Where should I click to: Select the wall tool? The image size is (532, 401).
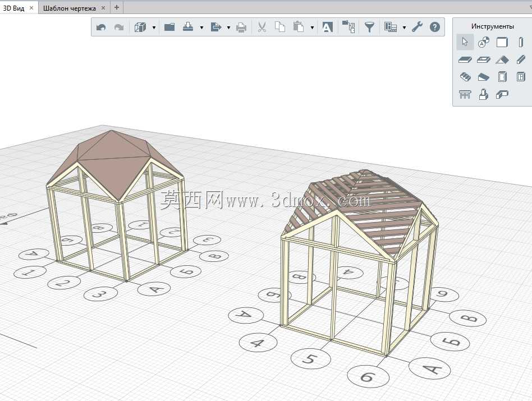502,43
